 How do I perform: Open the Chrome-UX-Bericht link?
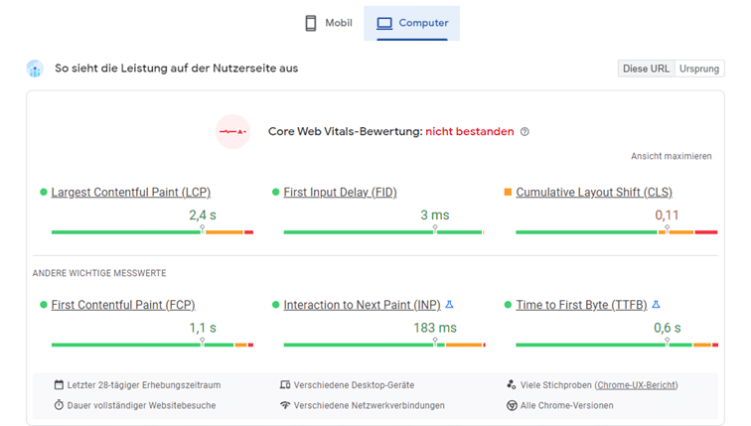tap(637, 385)
